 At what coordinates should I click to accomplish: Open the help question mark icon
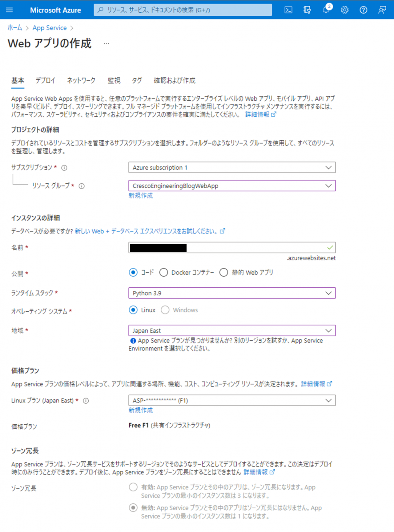coord(364,10)
